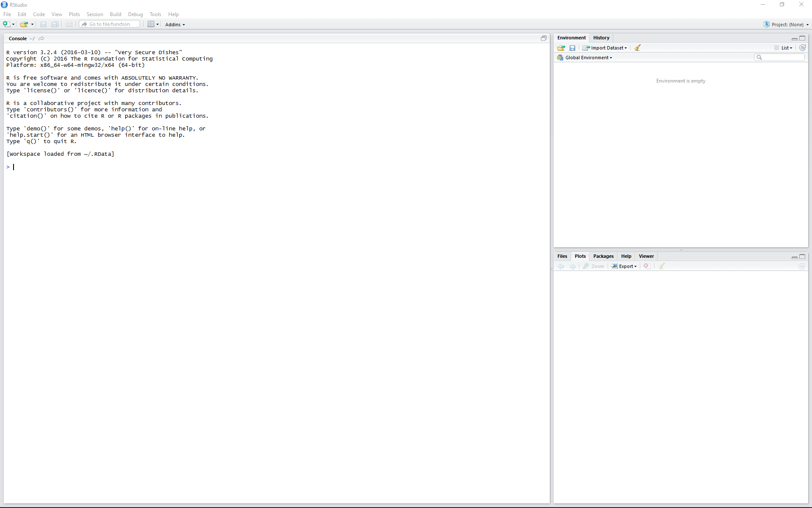Screen dimensions: 812x508
Task: Expand the Global Environment dropdown
Action: click(588, 58)
